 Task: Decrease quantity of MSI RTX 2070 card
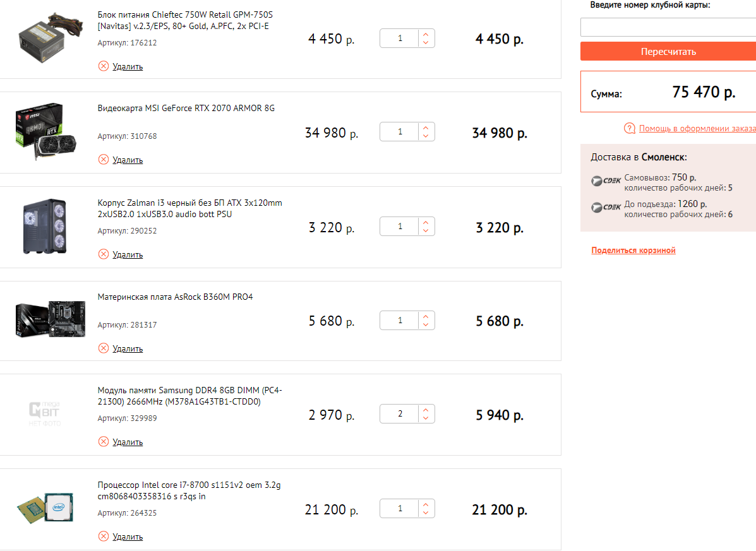pyautogui.click(x=426, y=136)
